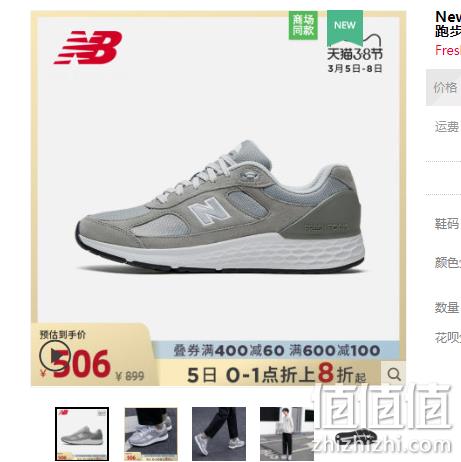Click the red New Balance logo

click(x=88, y=47)
